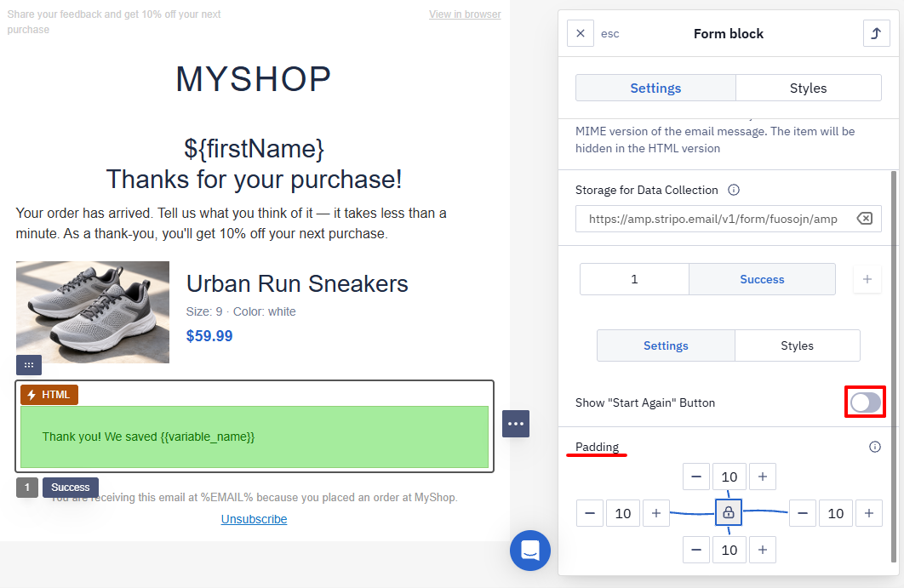Open the Unsubscribe link

[255, 519]
